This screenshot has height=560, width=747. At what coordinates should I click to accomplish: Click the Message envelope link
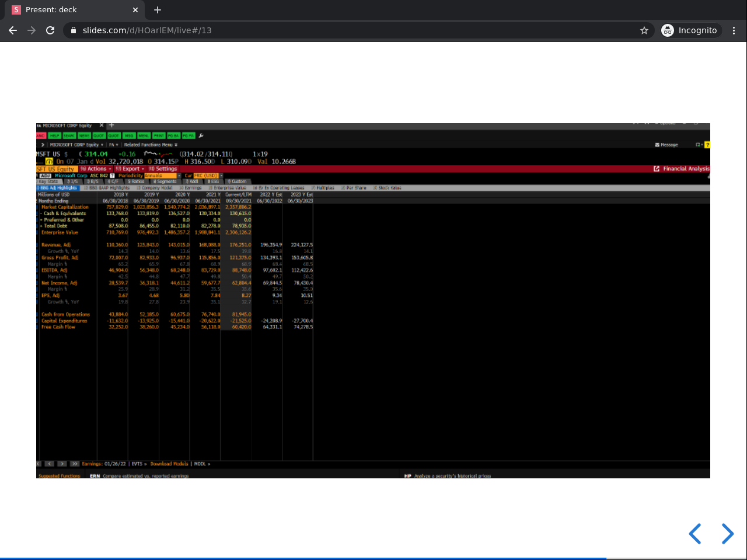(x=666, y=145)
